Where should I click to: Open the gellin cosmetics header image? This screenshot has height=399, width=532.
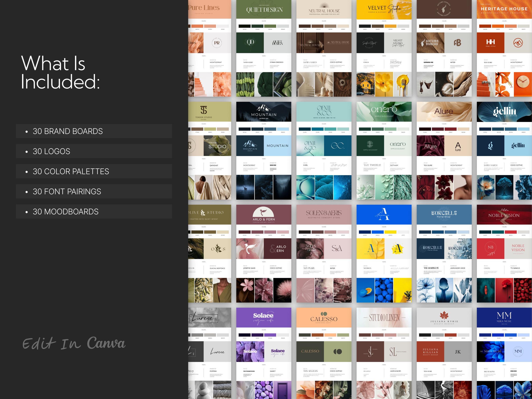pyautogui.click(x=504, y=112)
